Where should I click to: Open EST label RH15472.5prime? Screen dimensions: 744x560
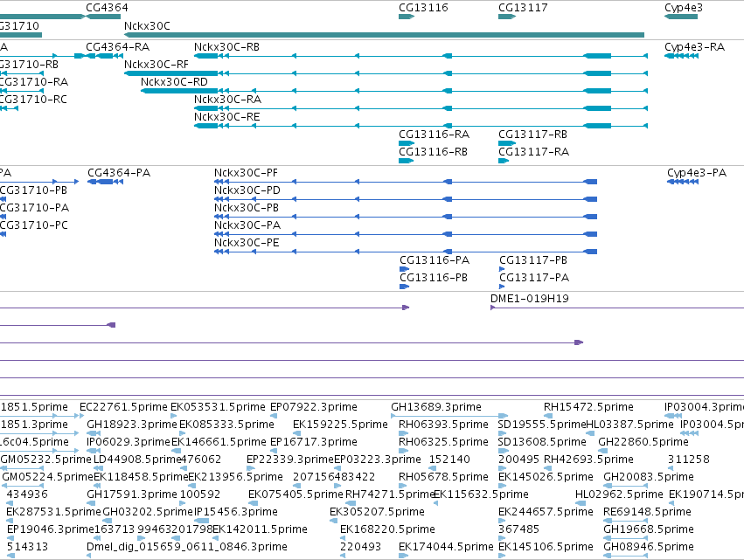click(x=588, y=407)
